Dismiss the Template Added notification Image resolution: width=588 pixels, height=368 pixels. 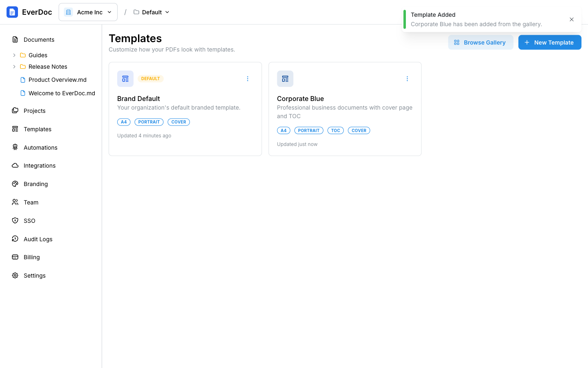point(572,20)
